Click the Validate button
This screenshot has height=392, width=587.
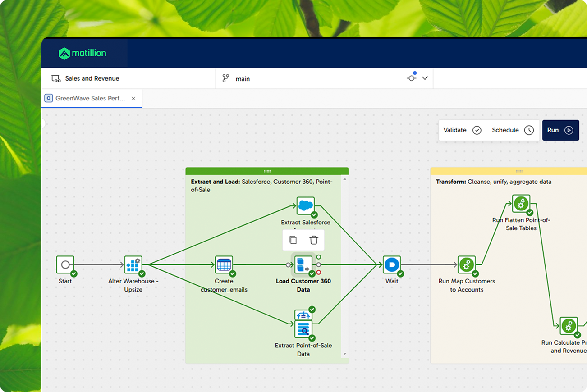click(x=463, y=130)
